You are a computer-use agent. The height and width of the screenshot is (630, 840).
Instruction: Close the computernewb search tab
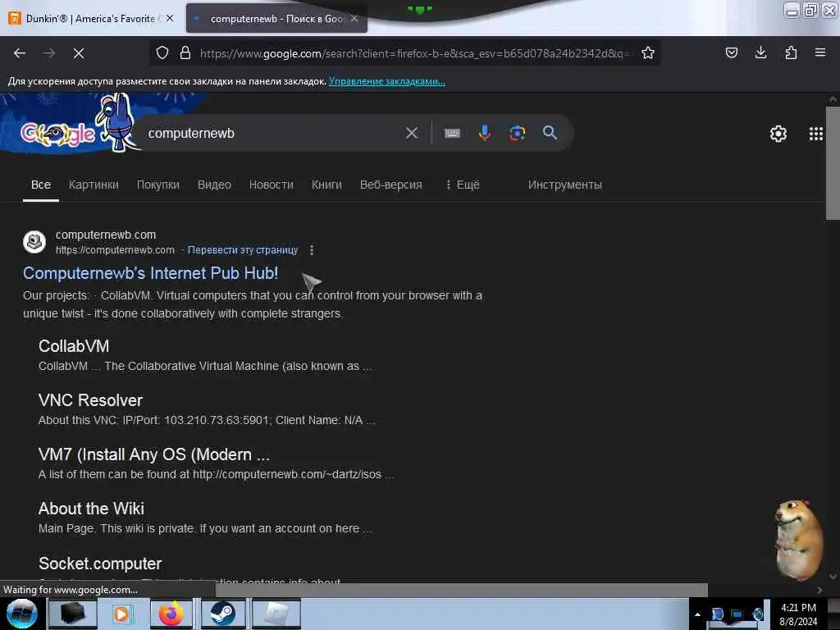[354, 18]
